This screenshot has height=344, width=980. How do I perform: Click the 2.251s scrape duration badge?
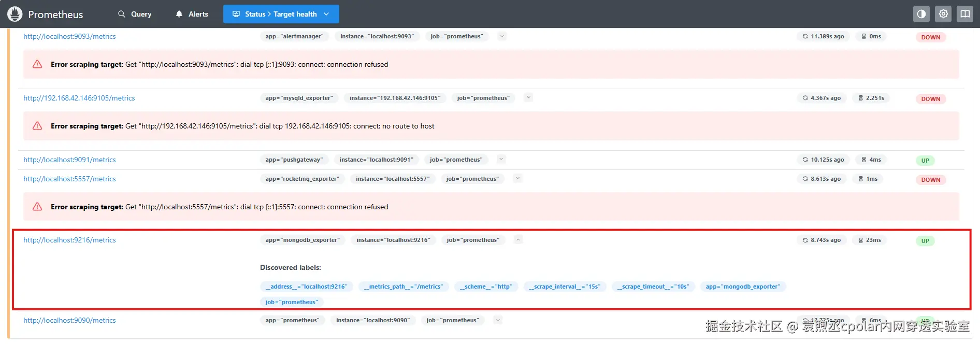pyautogui.click(x=871, y=98)
